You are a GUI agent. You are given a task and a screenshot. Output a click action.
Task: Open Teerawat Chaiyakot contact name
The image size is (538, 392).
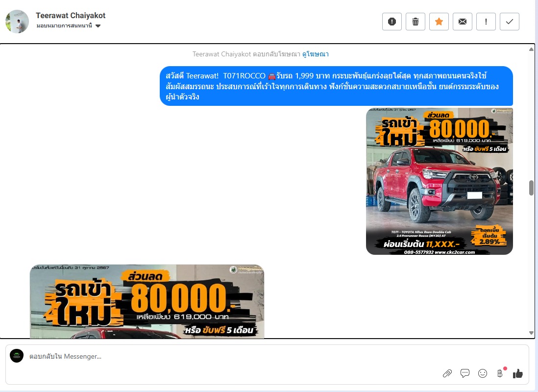pos(71,16)
